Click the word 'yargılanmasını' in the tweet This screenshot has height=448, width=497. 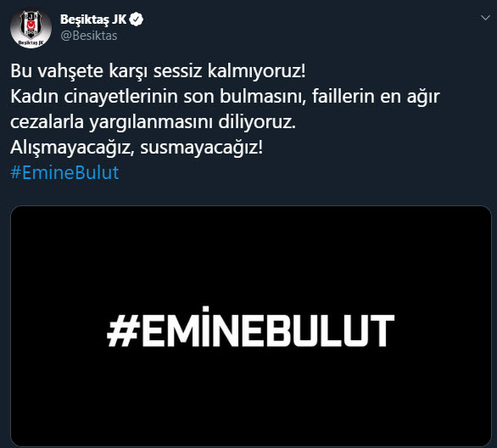(x=151, y=123)
